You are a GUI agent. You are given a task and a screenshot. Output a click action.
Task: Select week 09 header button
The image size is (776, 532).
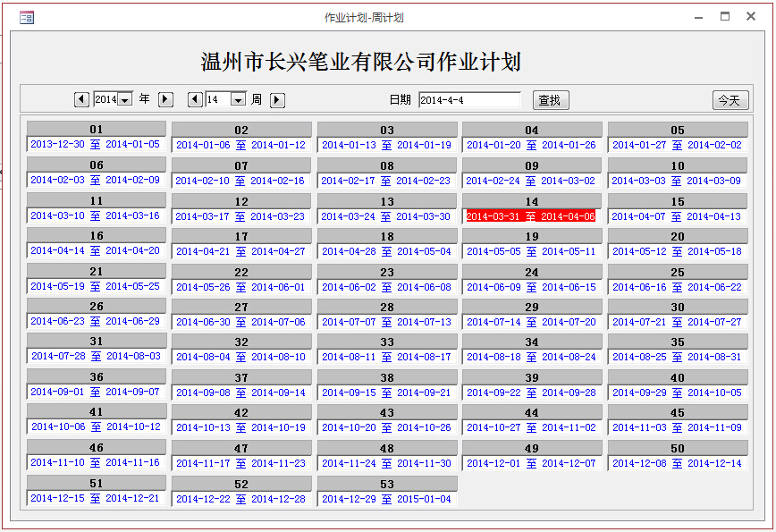[x=532, y=165]
